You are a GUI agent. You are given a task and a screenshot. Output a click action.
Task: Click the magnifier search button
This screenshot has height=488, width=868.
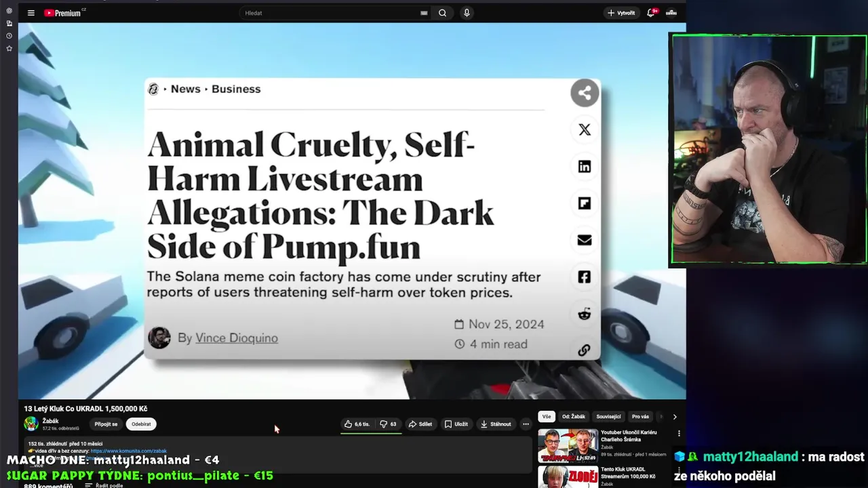coord(442,13)
